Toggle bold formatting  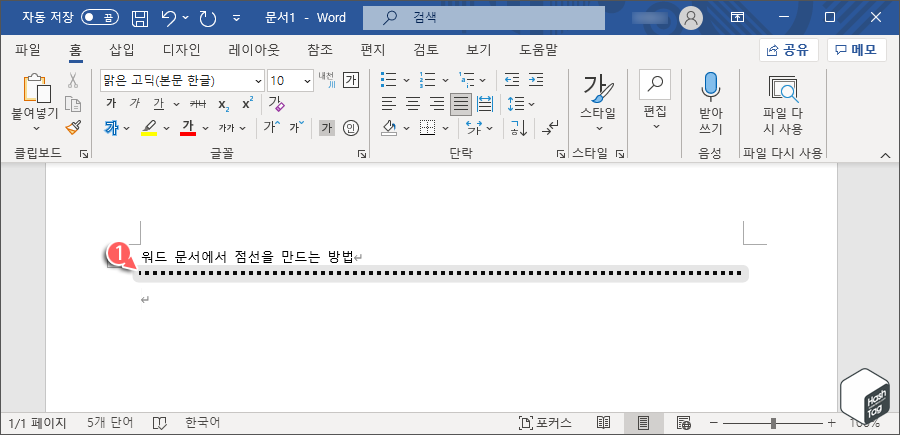click(111, 104)
